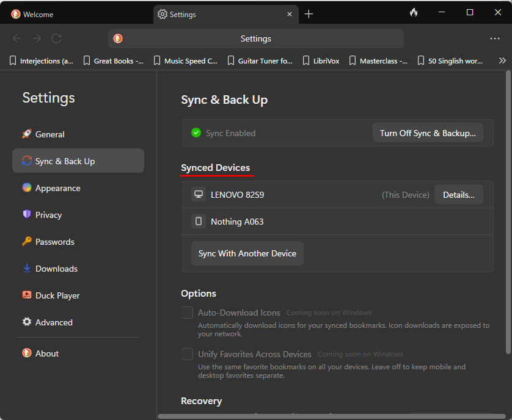Viewport: 512px width, 420px height.
Task: Go forward with the forward arrow
Action: [37, 38]
